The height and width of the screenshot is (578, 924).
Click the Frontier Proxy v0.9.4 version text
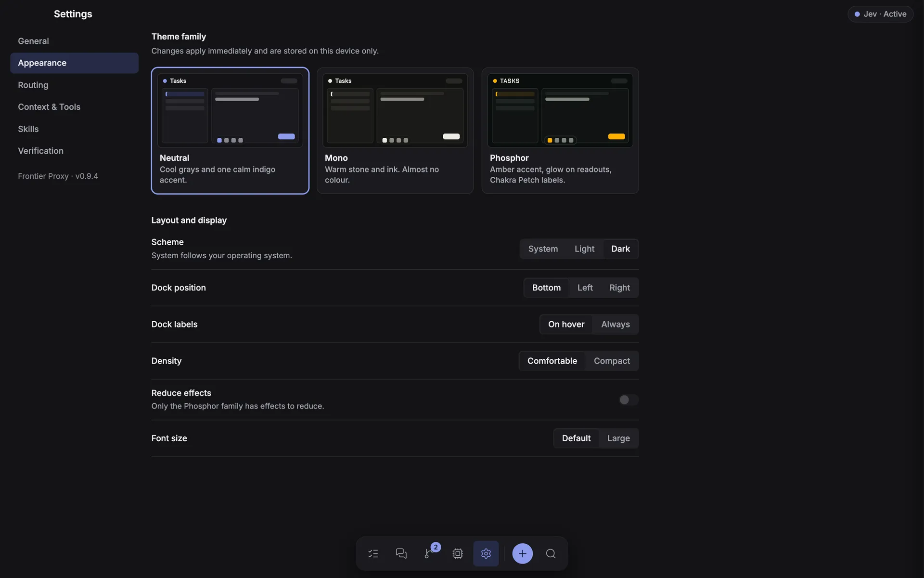(x=58, y=176)
